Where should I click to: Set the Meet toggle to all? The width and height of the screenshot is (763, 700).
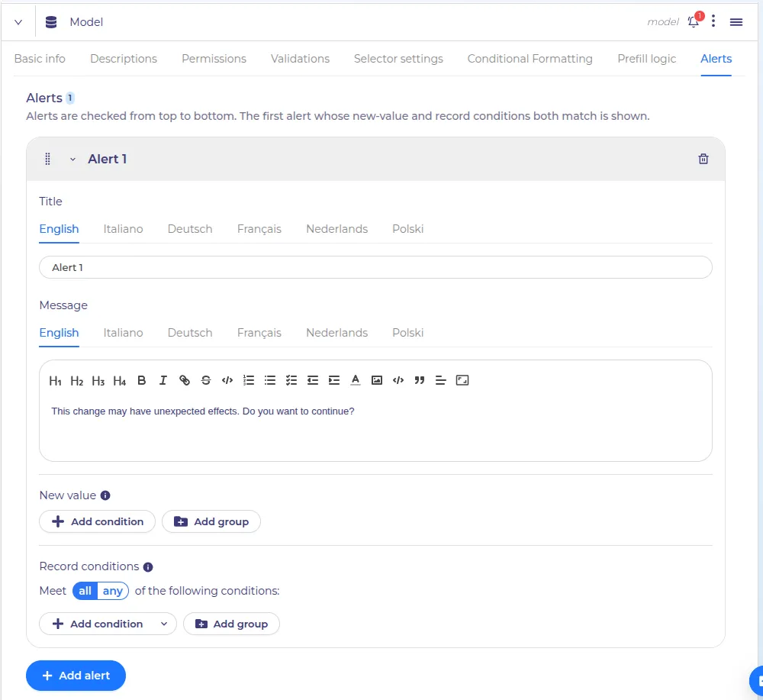click(x=85, y=591)
